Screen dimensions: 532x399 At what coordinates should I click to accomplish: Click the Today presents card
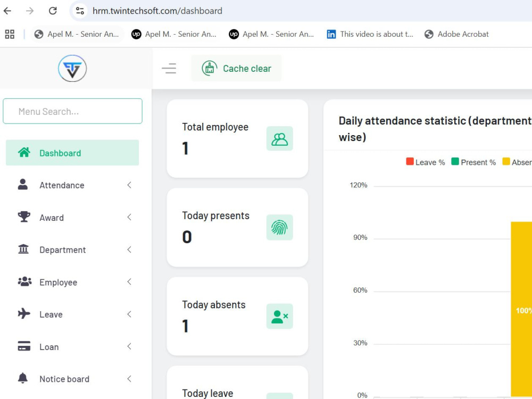click(237, 227)
